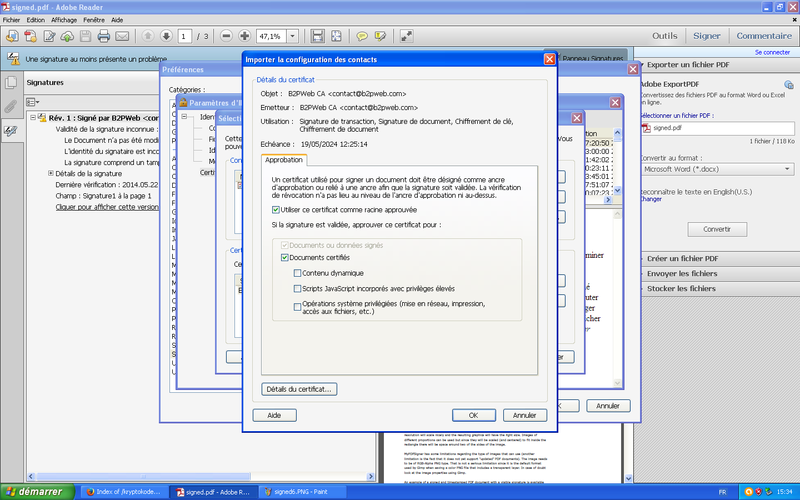Add a sticky note comment icon
Viewport: 800px width, 500px height.
pos(362,36)
